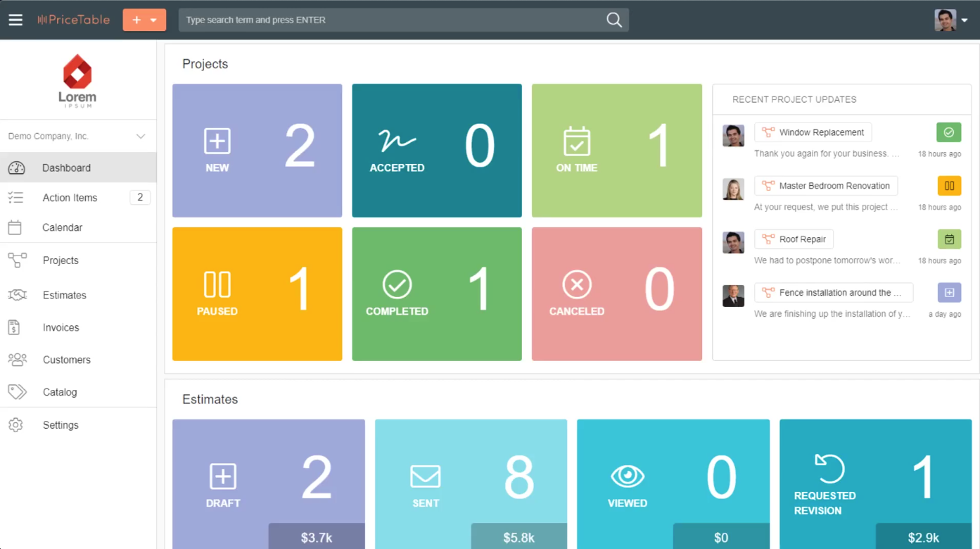Click the Catalog tag icon in the sidebar
Screen dimensions: 980x549
click(x=17, y=392)
